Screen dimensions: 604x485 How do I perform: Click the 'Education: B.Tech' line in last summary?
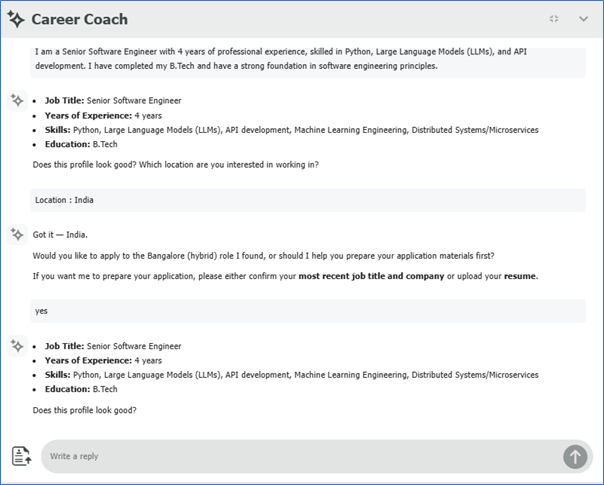point(81,390)
